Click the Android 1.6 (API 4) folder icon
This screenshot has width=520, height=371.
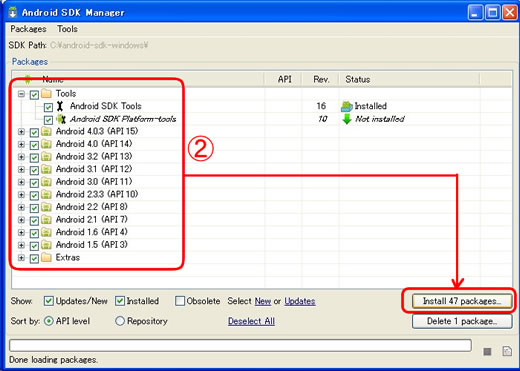[46, 232]
